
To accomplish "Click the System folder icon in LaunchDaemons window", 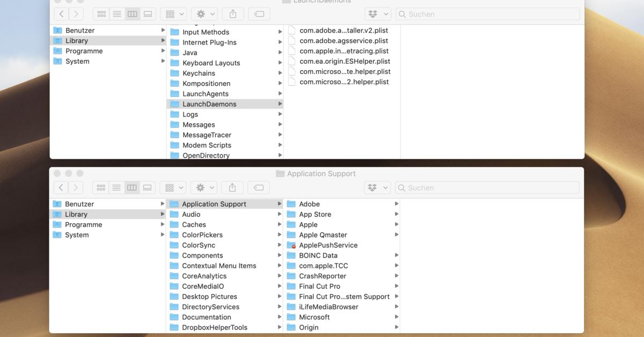I will [57, 61].
